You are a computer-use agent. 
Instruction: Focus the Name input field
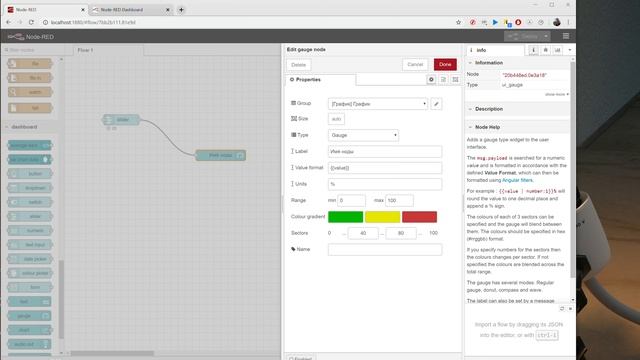coord(385,249)
